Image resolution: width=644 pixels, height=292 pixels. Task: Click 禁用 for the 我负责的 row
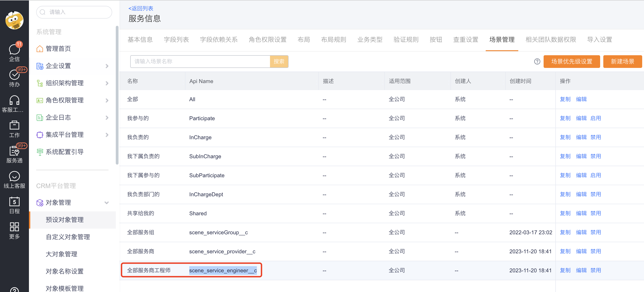[596, 137]
